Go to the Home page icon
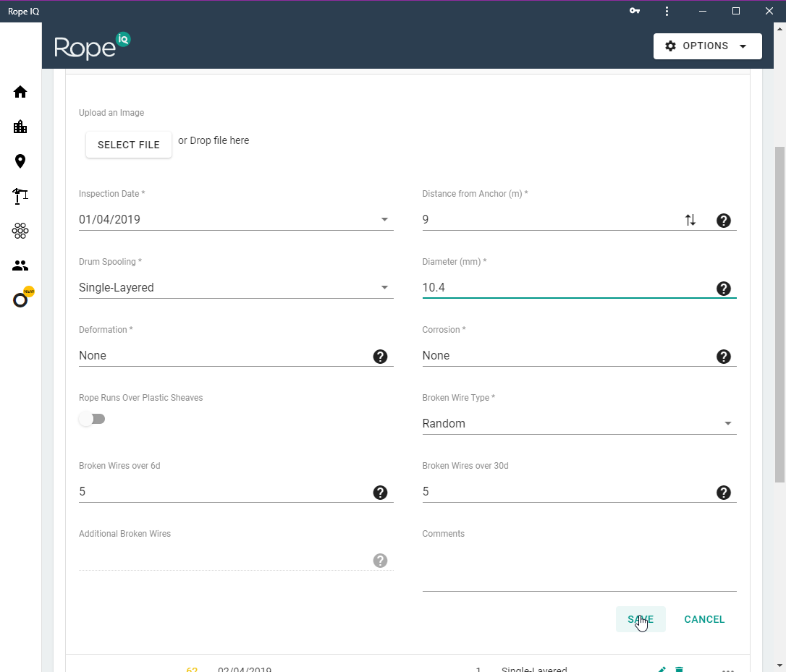Image resolution: width=786 pixels, height=672 pixels. (x=20, y=92)
